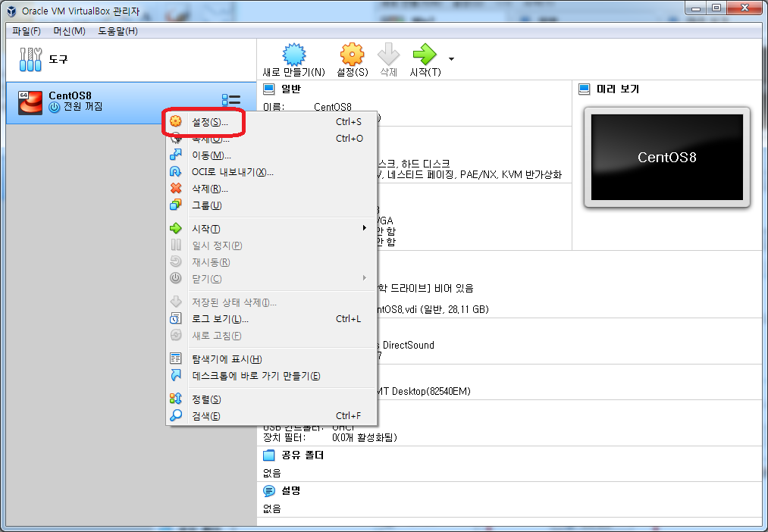Screen dimensions: 768x532
Task: Open the 파일(F) menu
Action: (27, 31)
